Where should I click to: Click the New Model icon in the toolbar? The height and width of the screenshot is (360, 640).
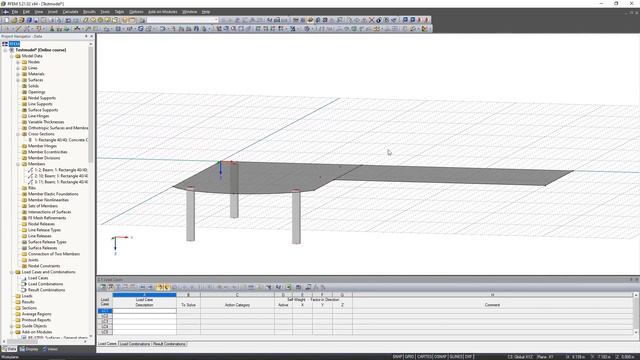point(6,20)
